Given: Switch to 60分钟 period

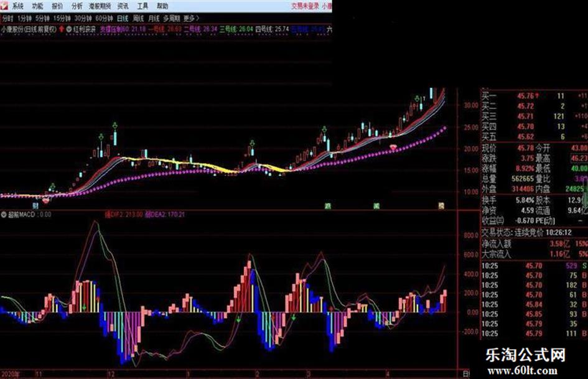Looking at the screenshot, I should click(x=105, y=18).
